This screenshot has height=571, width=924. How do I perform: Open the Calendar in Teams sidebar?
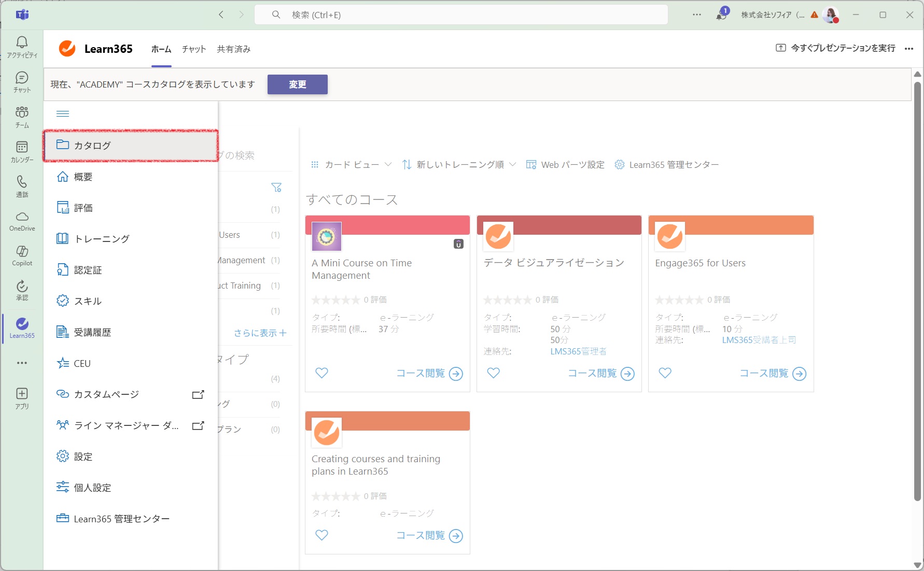tap(22, 152)
